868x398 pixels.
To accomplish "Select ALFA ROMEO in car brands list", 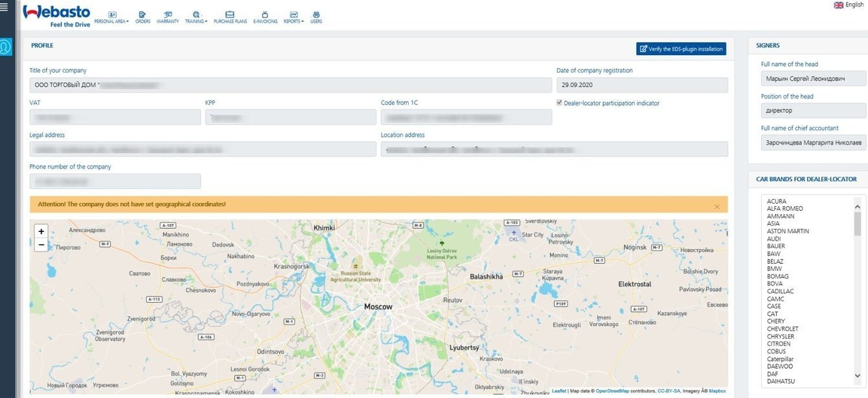I will coord(785,209).
